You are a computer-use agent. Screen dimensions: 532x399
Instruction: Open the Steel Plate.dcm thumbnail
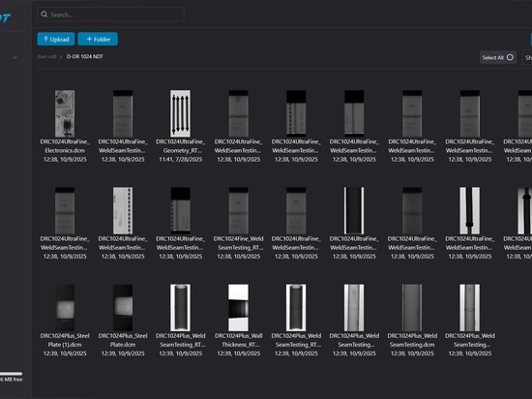click(123, 308)
